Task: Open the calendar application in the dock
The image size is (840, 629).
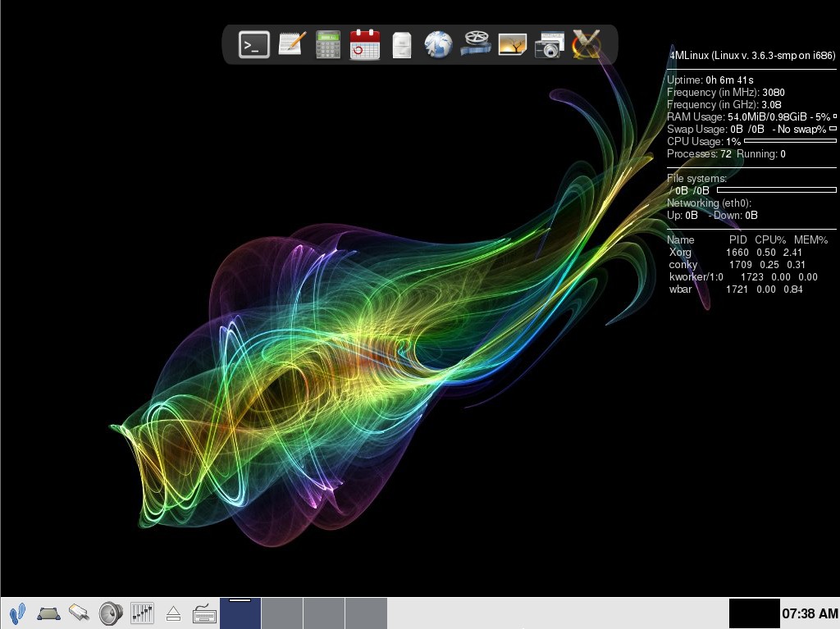Action: (365, 45)
